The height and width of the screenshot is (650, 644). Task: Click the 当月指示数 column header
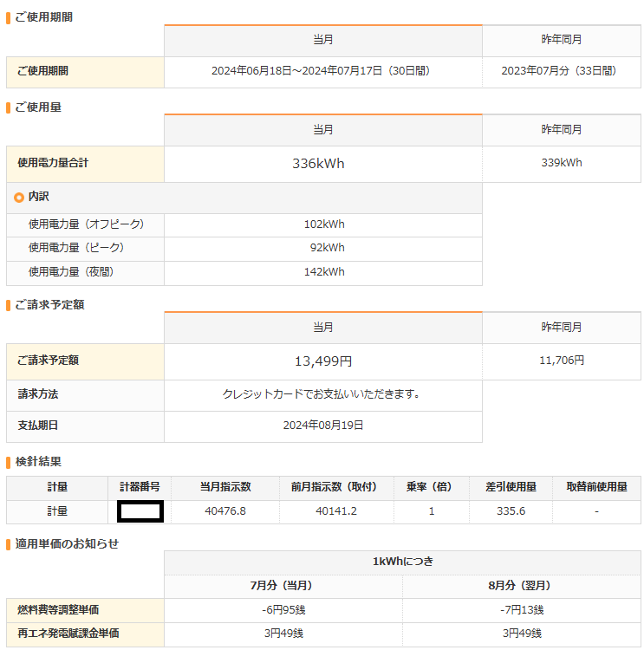(x=225, y=487)
